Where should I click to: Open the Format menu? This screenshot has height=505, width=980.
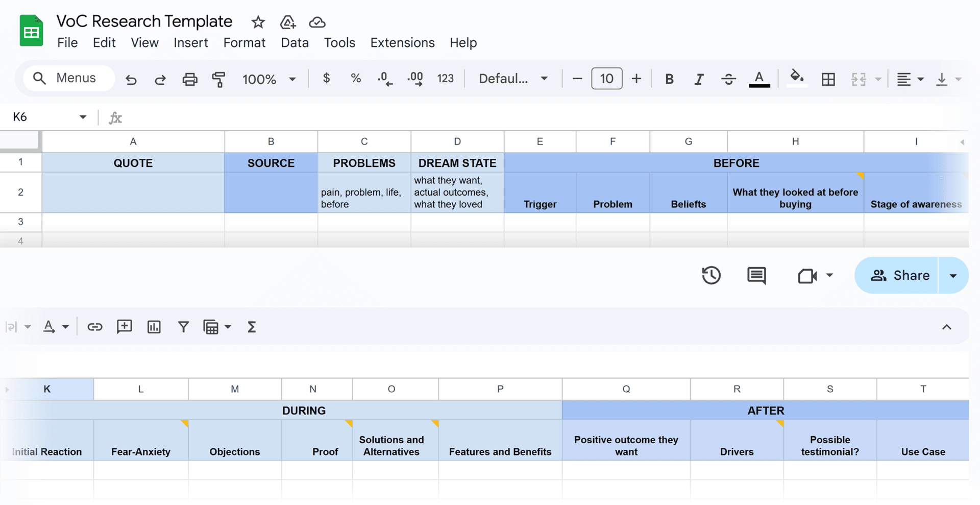point(244,43)
